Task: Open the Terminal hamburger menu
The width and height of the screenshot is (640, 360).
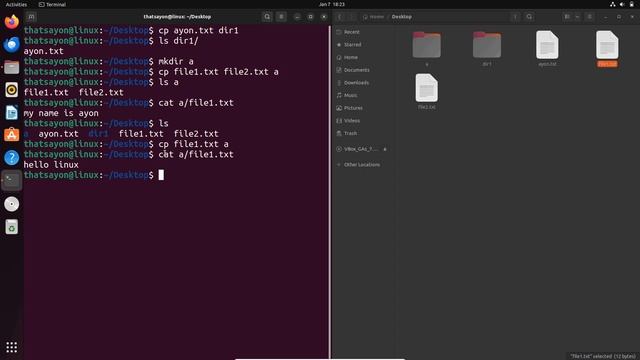Action: click(281, 17)
